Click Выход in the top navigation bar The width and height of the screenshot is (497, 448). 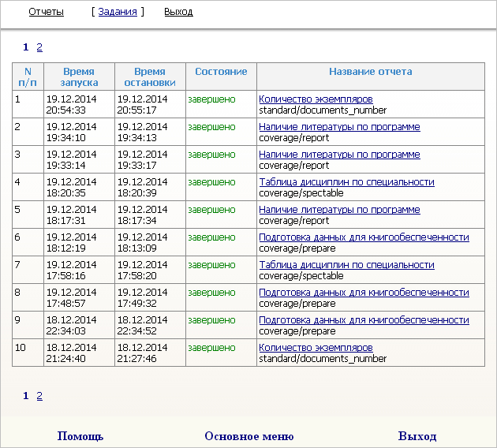point(178,12)
